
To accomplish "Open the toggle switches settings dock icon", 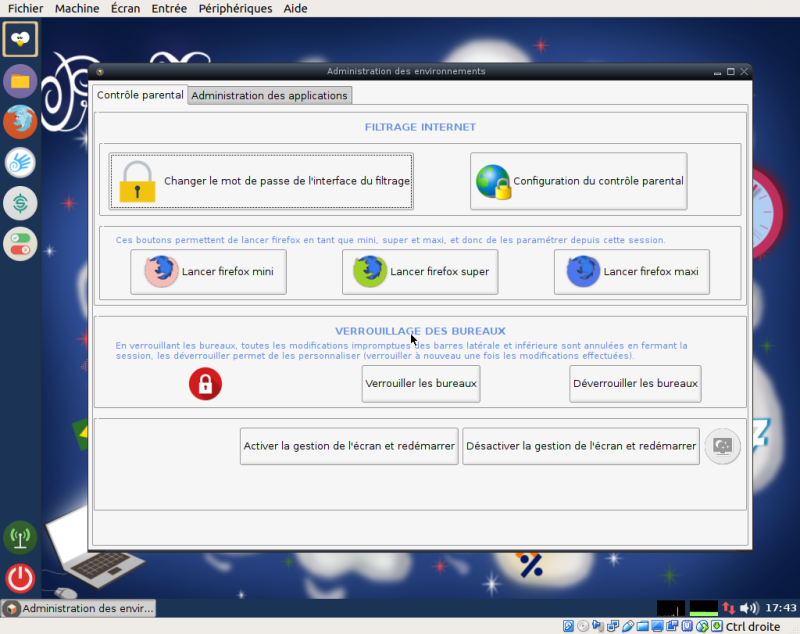I will tap(20, 244).
